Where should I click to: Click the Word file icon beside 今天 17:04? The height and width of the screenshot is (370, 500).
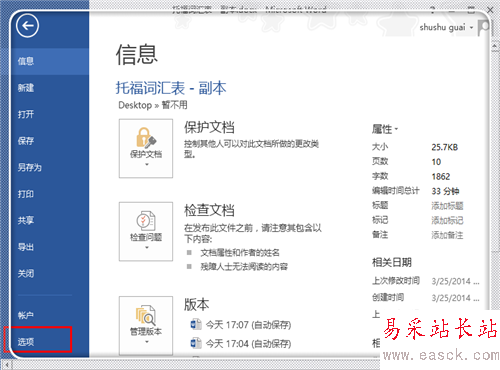196,343
